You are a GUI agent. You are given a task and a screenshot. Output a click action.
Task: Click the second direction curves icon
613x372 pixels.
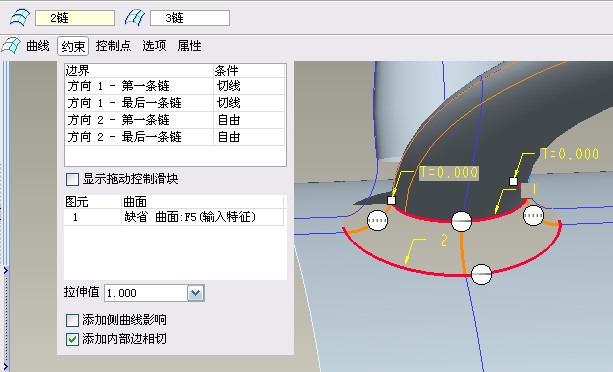135,18
